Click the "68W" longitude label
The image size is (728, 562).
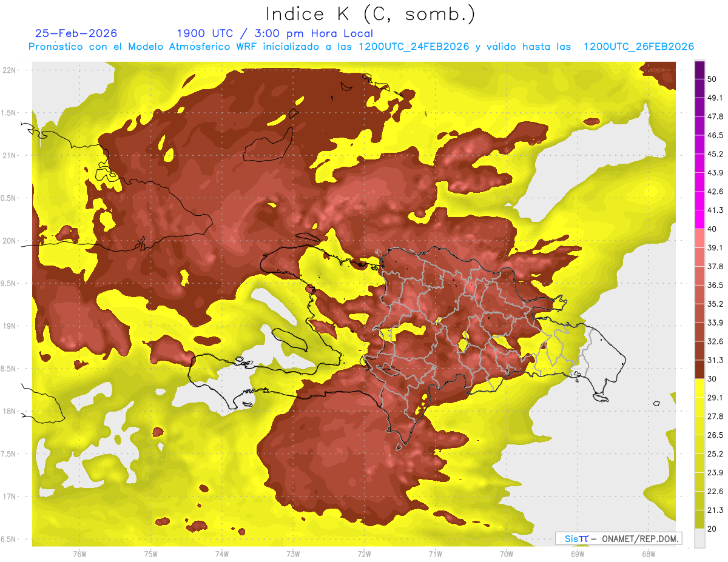[x=649, y=554]
